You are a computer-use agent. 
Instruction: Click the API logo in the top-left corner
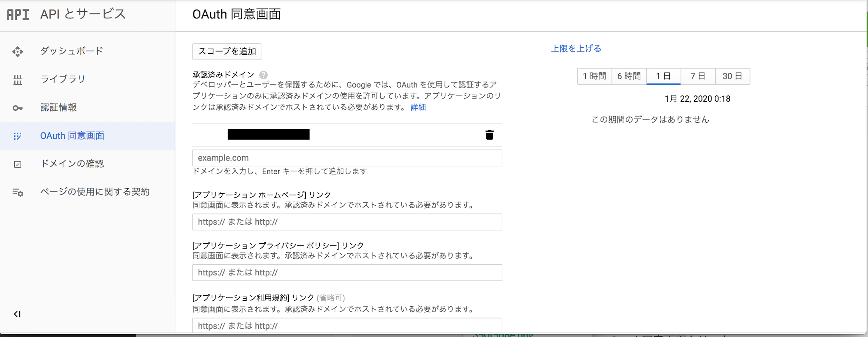tap(17, 14)
